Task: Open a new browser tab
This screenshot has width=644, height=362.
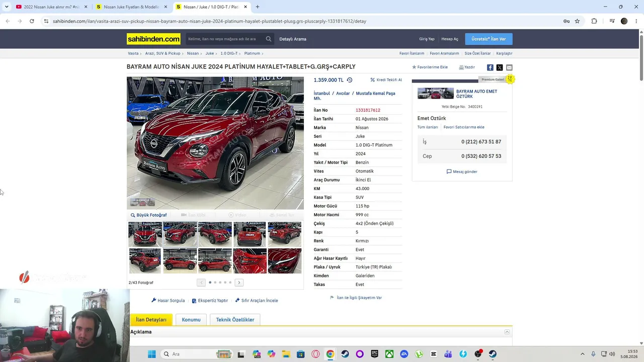Action: [x=258, y=7]
